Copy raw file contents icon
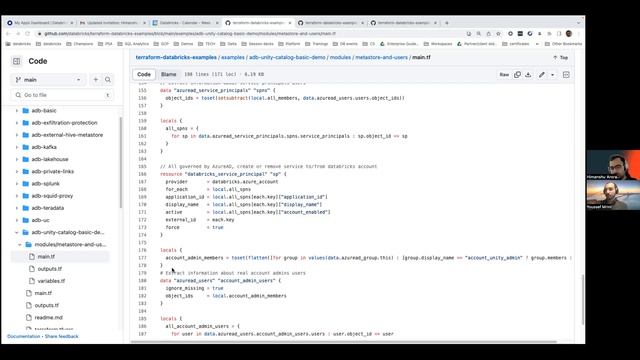Screen dimensions: 640x360 (x=517, y=75)
